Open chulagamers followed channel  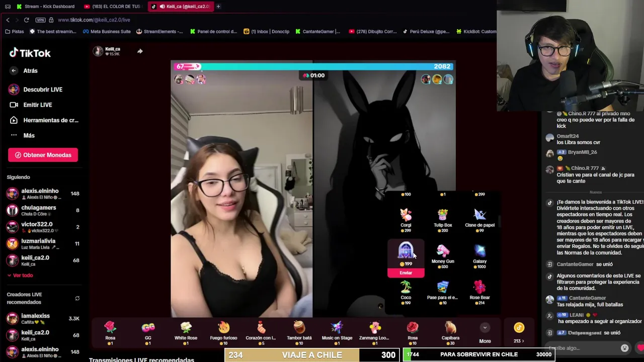(43, 210)
